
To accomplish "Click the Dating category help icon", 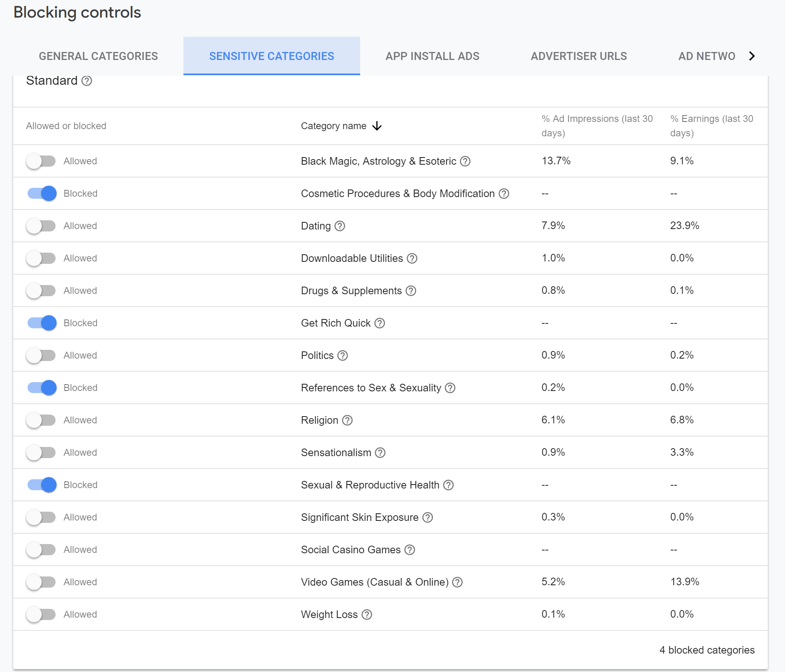I will click(340, 226).
